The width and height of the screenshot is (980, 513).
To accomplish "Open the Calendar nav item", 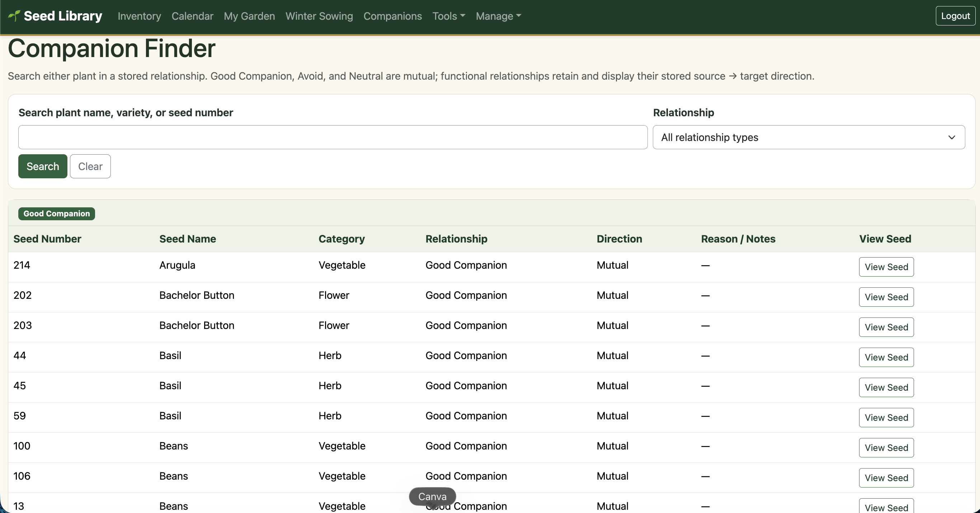I will point(193,16).
